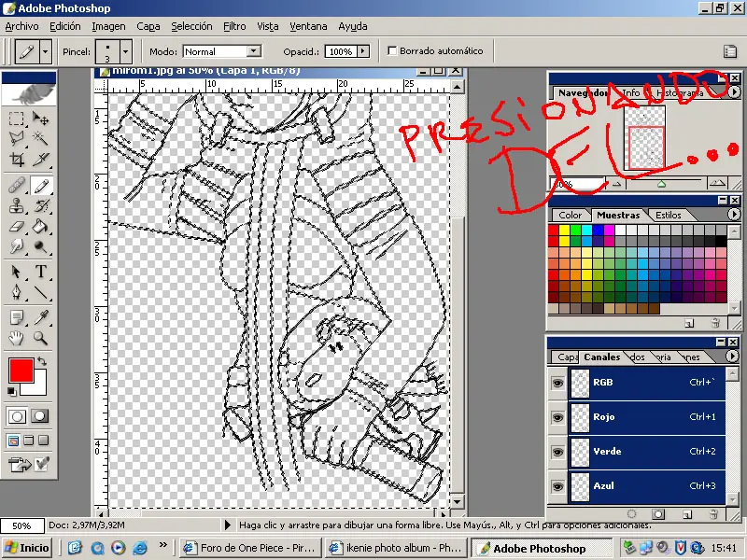
Task: Select the Line tool
Action: tap(41, 292)
